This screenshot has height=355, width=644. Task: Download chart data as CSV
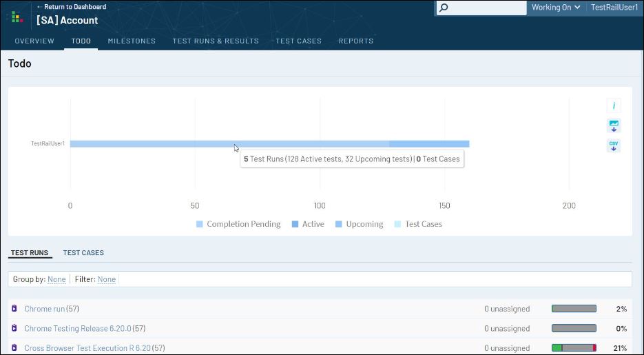pos(613,146)
